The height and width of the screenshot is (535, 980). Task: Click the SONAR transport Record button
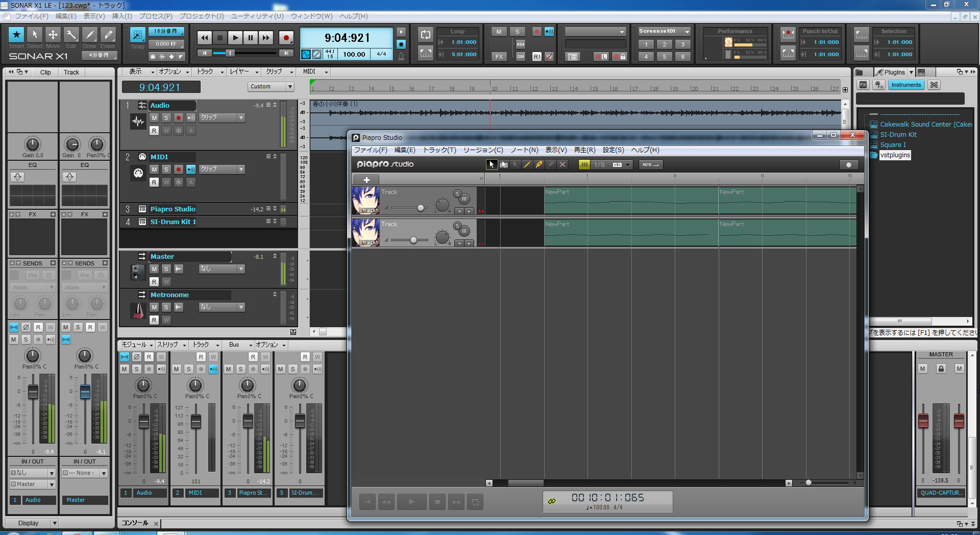coord(286,37)
